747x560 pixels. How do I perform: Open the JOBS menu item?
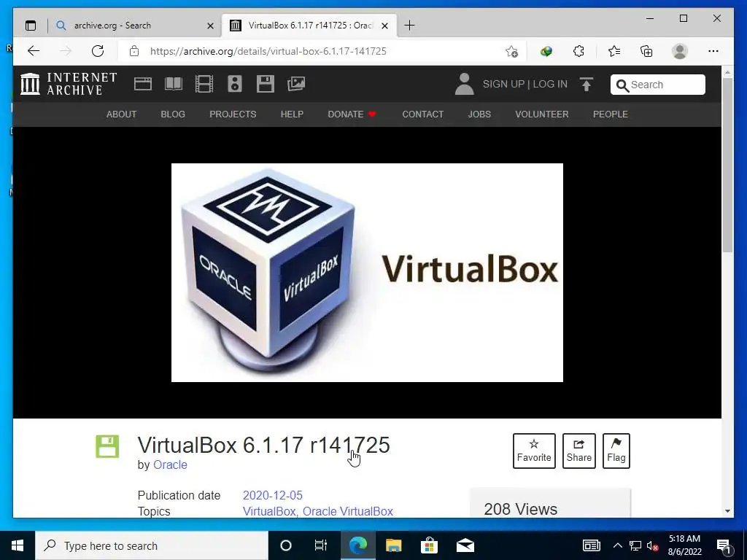tap(479, 114)
